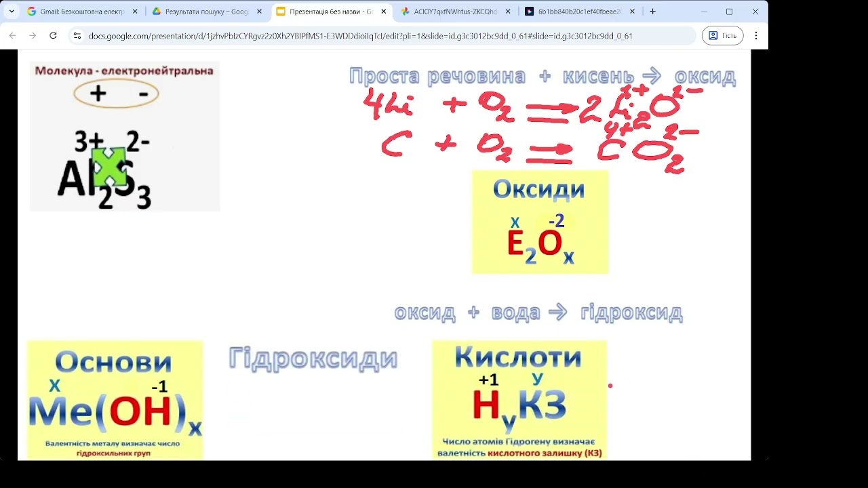Switch to the 6b1bb840b20c1ef40 tab
Screen dimensions: 868x488
click(580, 12)
